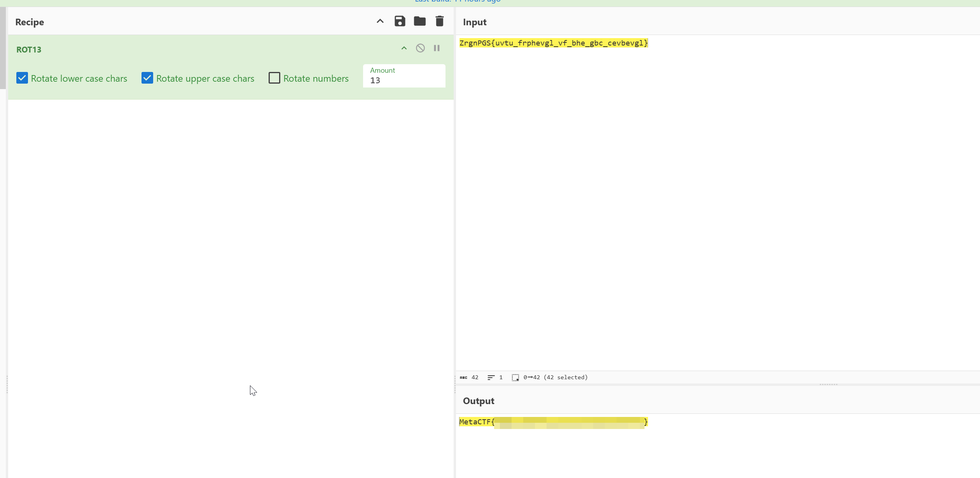This screenshot has width=980, height=478.
Task: Click the line count icon in status bar
Action: tap(492, 377)
